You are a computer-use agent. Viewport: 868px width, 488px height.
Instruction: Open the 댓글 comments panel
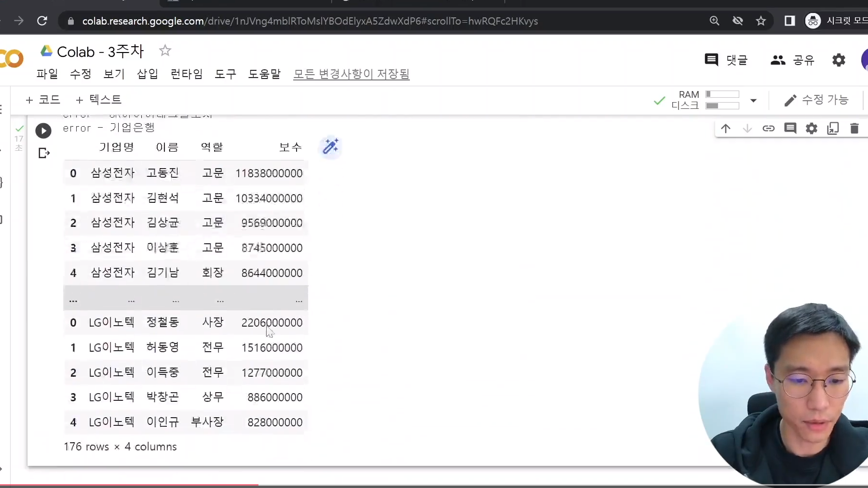726,60
